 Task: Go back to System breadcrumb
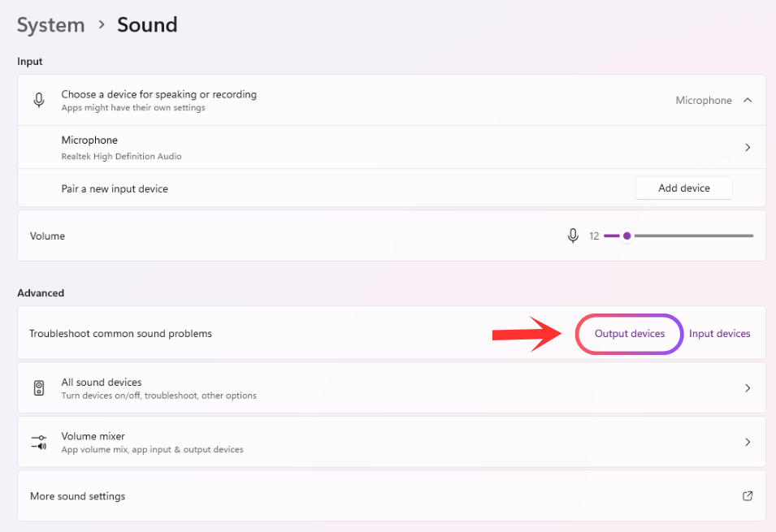click(51, 25)
